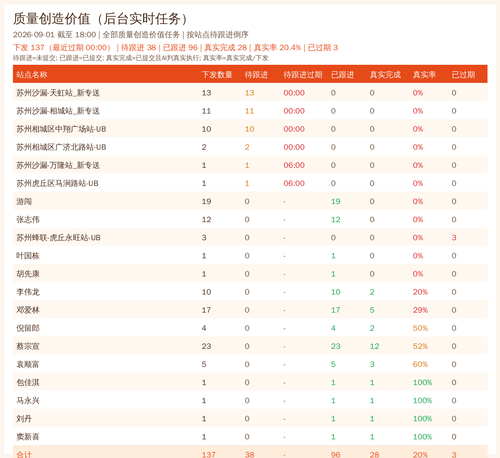Click the name 邓爱林

pos(28,310)
